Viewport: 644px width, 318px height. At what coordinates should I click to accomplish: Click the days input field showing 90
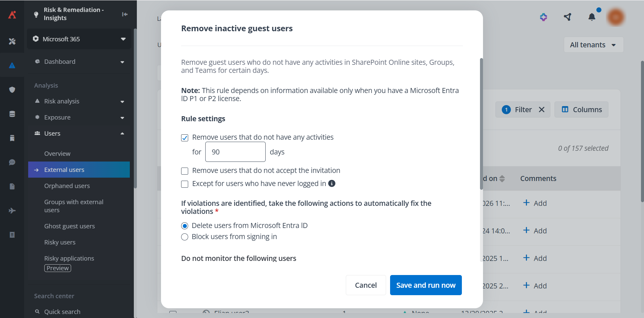235,152
